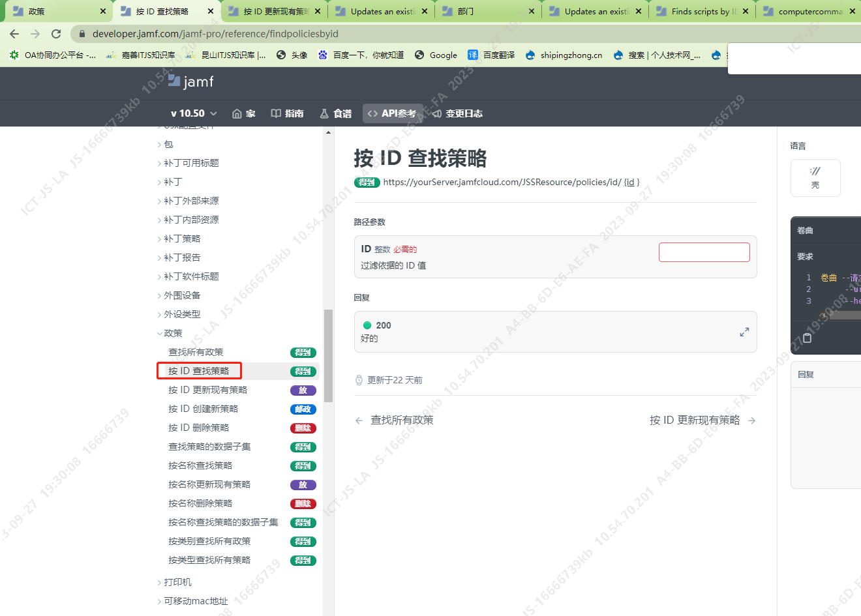This screenshot has height=616, width=861.
Task: Open the 变更日志 navigation item
Action: coord(457,113)
